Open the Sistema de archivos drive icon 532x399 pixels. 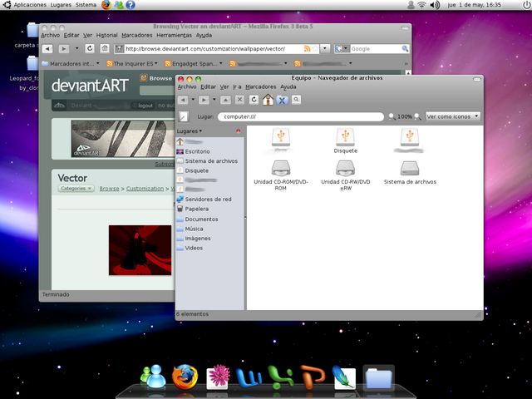pos(410,169)
